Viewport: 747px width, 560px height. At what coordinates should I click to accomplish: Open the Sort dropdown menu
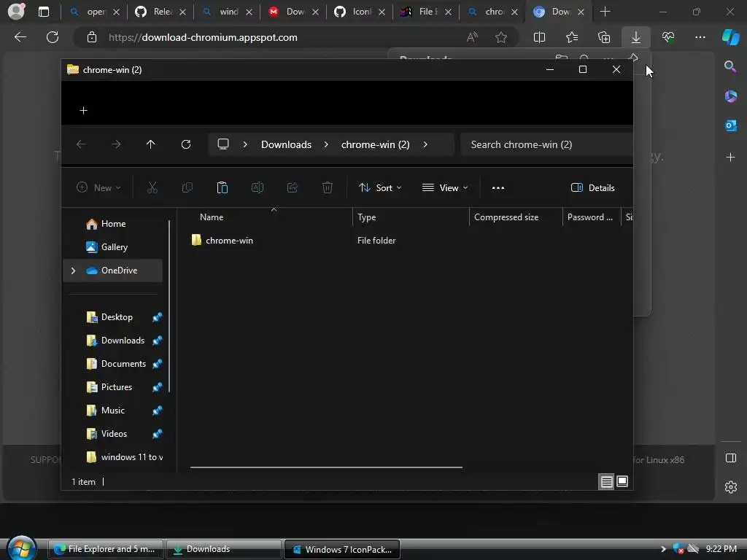pos(379,187)
